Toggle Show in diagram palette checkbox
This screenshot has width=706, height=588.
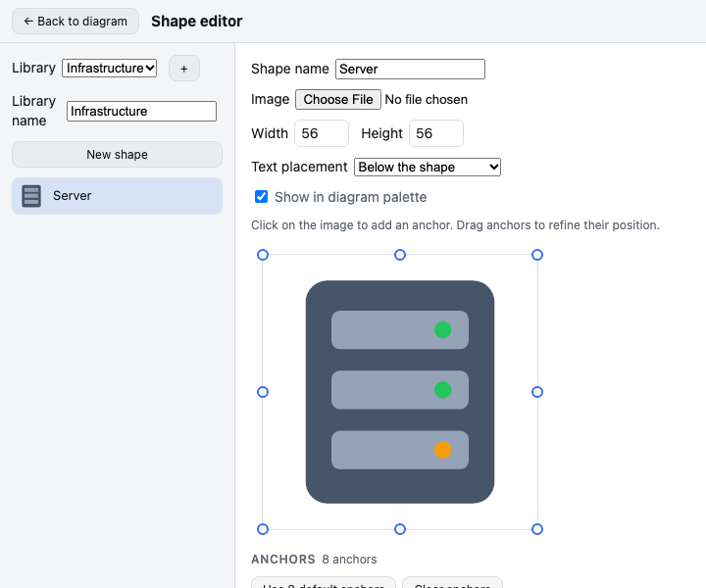261,197
